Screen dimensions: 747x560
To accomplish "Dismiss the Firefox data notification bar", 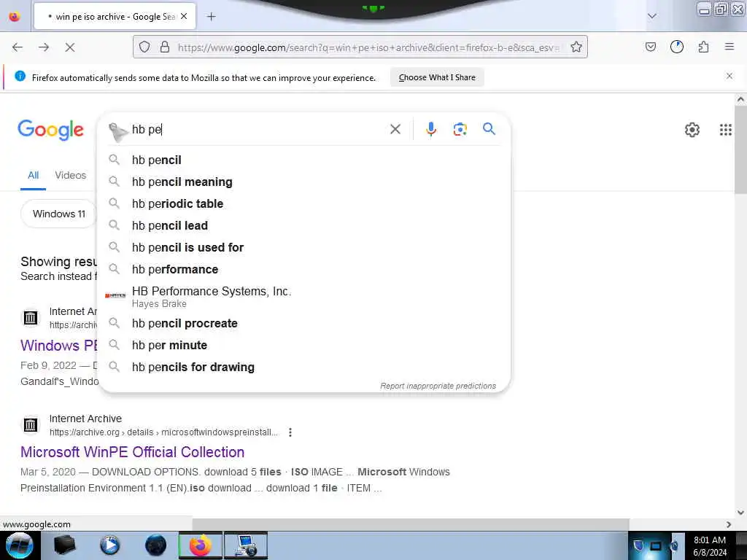I will point(729,76).
